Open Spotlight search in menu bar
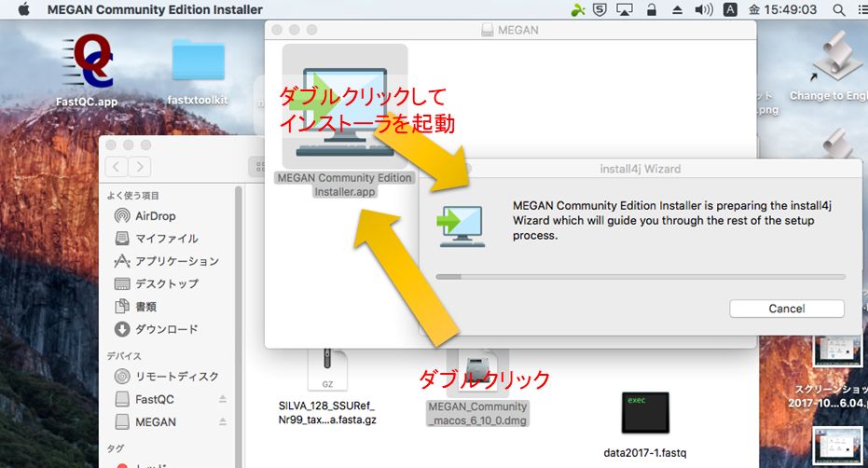868x468 pixels. (839, 10)
